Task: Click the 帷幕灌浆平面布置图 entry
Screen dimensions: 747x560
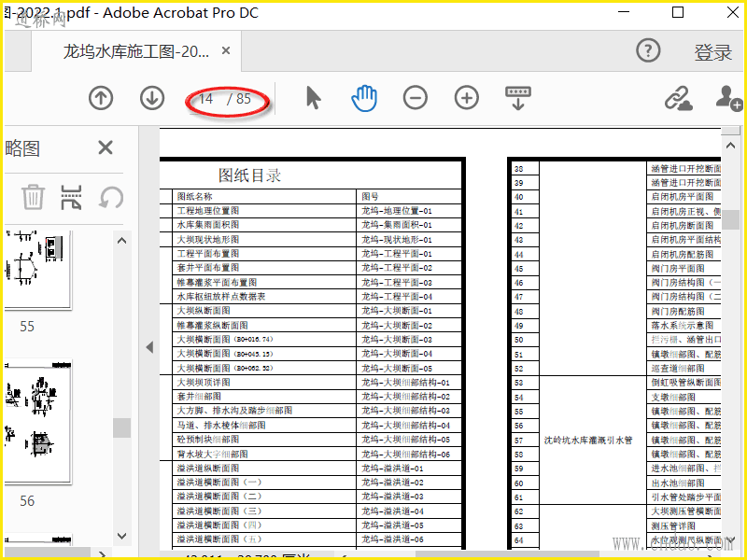Action: (218, 282)
